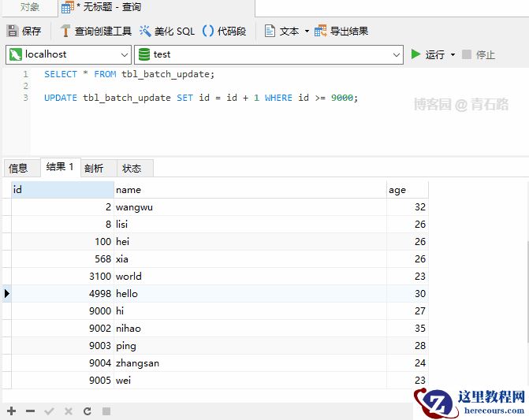
Task: Click the id cell 4998
Action: click(x=63, y=294)
